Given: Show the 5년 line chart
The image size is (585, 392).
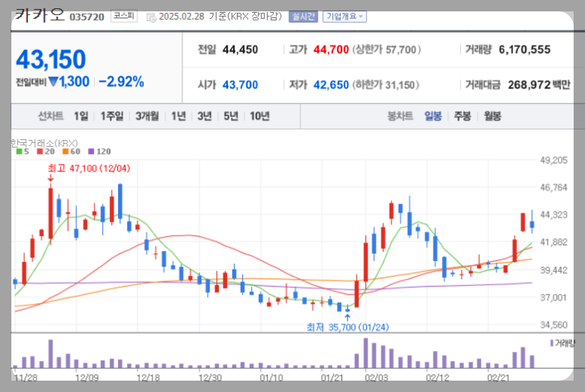Looking at the screenshot, I should pos(231,117).
